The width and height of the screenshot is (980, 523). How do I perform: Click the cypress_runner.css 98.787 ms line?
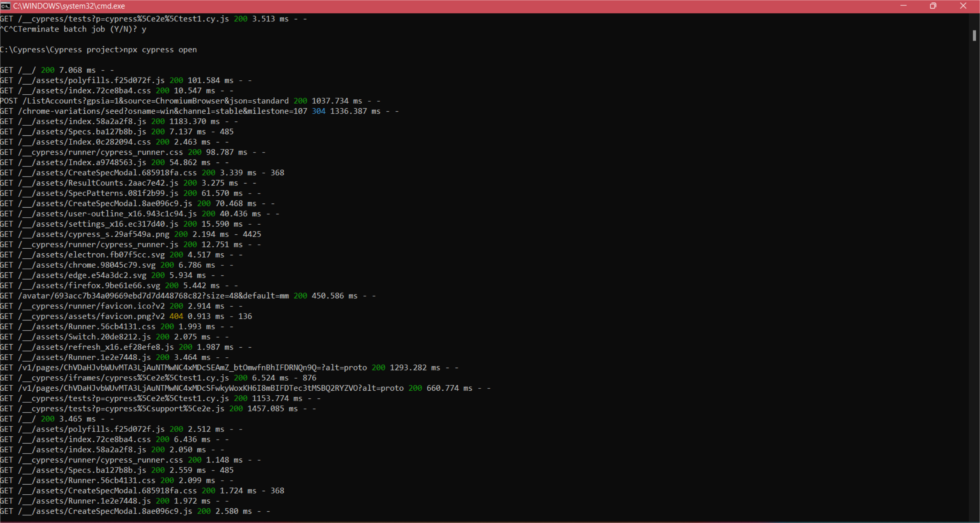click(x=133, y=152)
